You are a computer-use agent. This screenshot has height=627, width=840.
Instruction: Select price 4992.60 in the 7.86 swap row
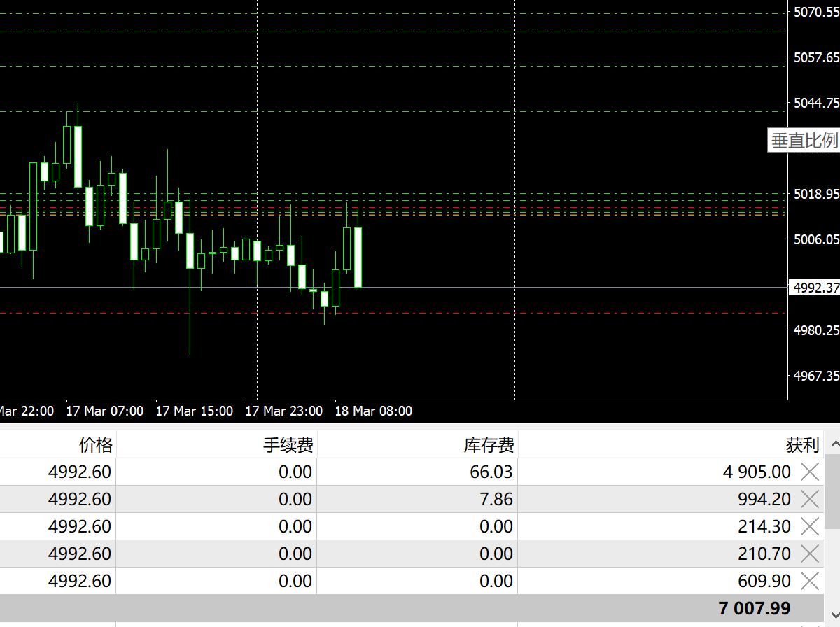tap(80, 500)
